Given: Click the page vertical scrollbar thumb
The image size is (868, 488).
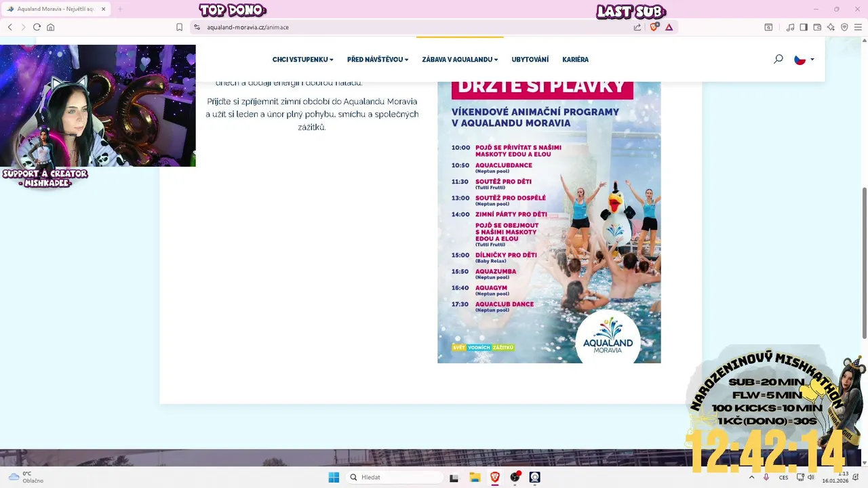Looking at the screenshot, I should [x=864, y=262].
